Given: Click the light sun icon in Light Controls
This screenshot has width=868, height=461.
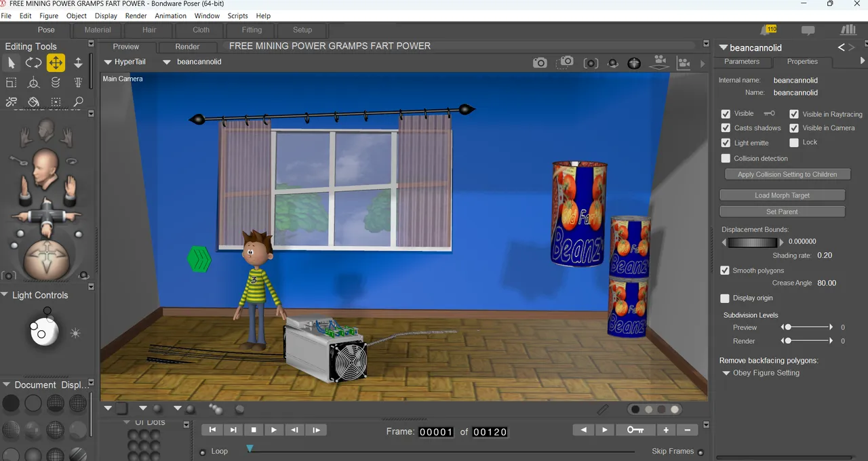Looking at the screenshot, I should [x=75, y=333].
